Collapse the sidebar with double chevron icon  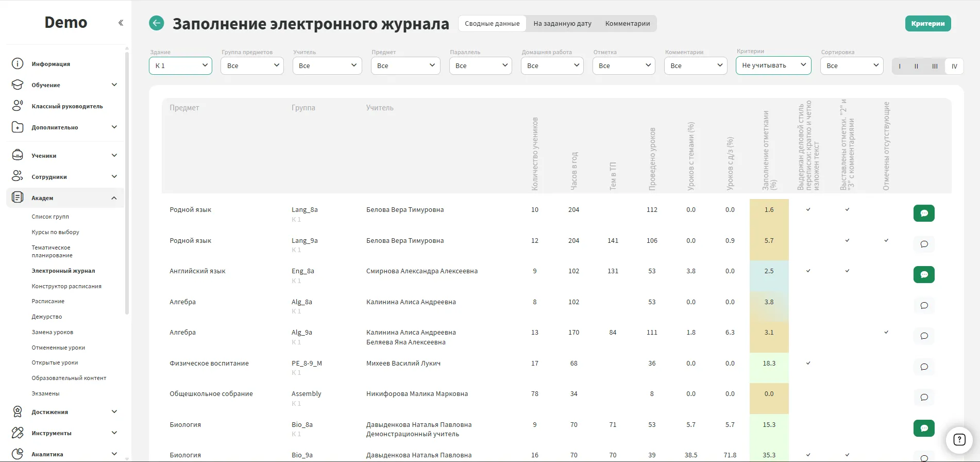tap(121, 23)
